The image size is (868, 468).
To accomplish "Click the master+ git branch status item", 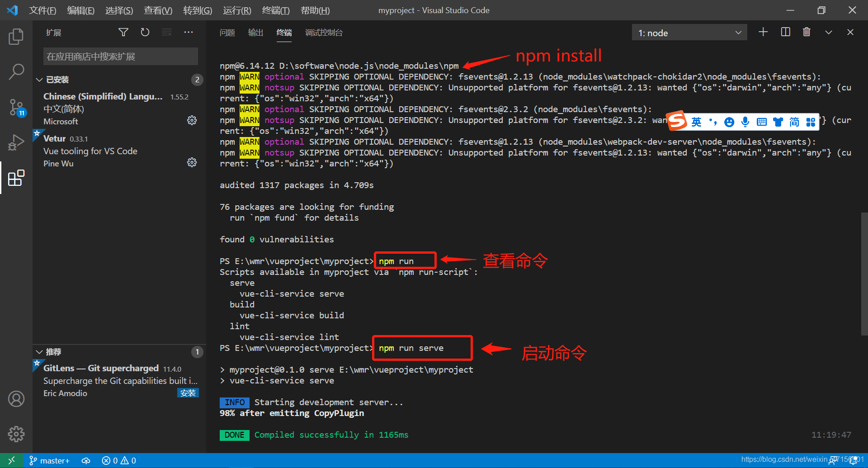I will pos(49,460).
